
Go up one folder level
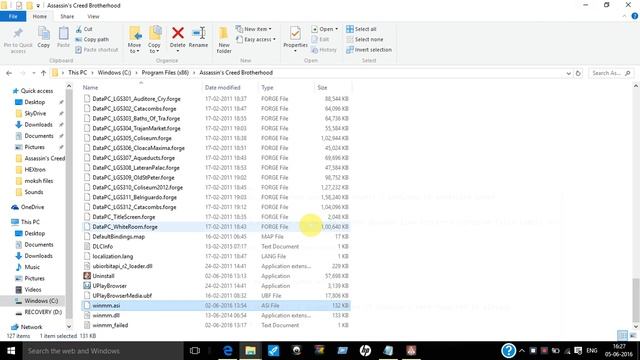(43, 73)
